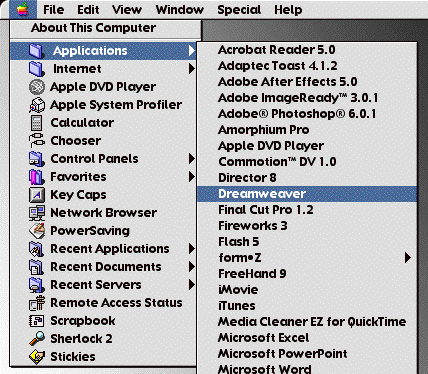Viewport: 428px width, 374px height.
Task: Expand the form•Z submenu arrow
Action: [x=407, y=257]
